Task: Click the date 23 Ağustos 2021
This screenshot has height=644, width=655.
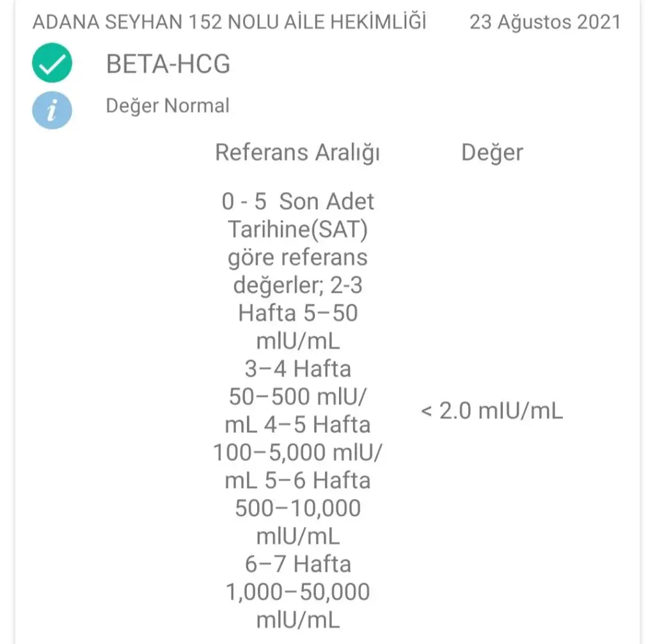Action: [x=545, y=22]
